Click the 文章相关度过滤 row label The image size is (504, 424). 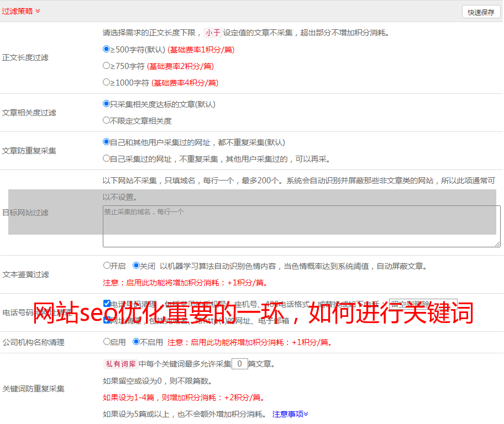(29, 113)
